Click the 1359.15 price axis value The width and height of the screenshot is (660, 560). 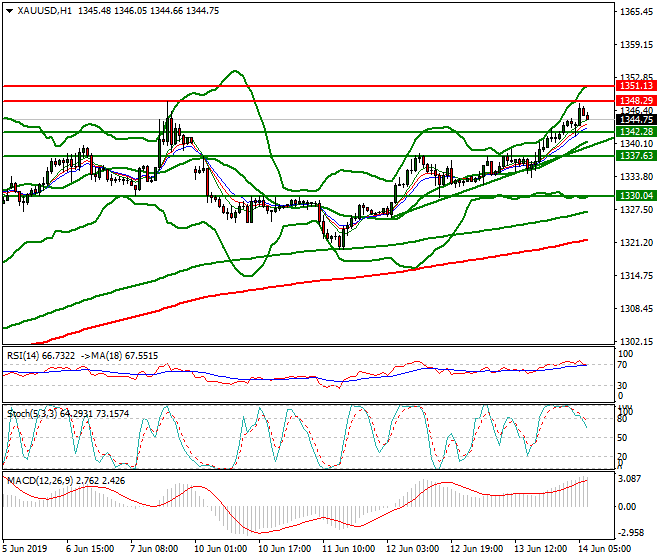(636, 45)
